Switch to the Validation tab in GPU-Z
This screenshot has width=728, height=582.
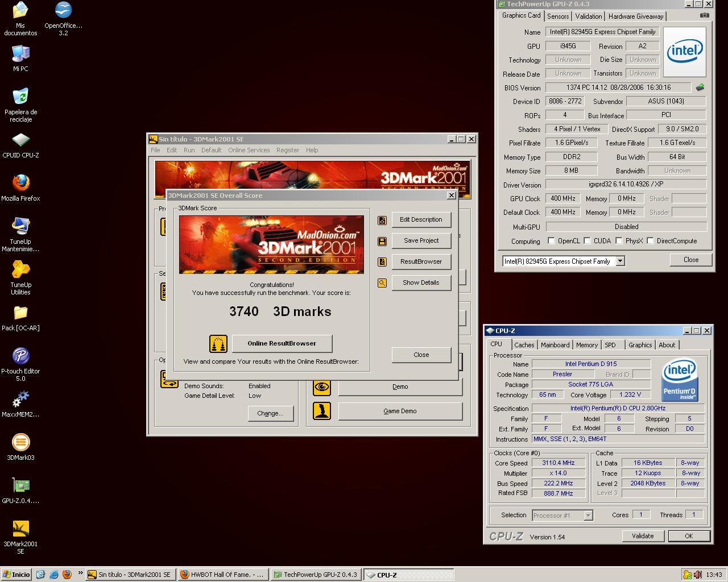tap(588, 16)
